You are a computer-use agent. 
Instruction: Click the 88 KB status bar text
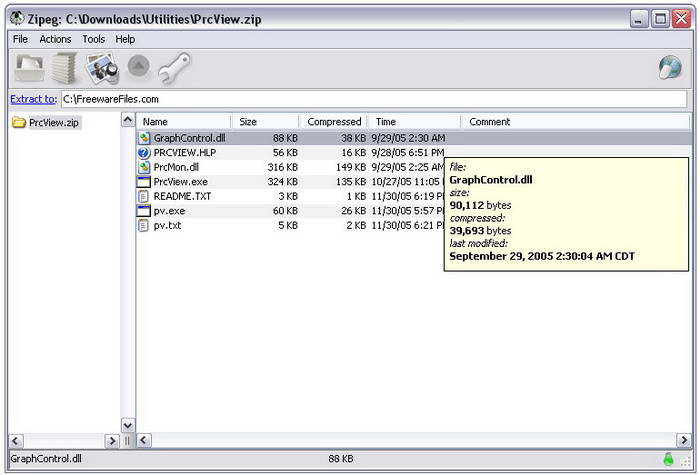tap(341, 458)
